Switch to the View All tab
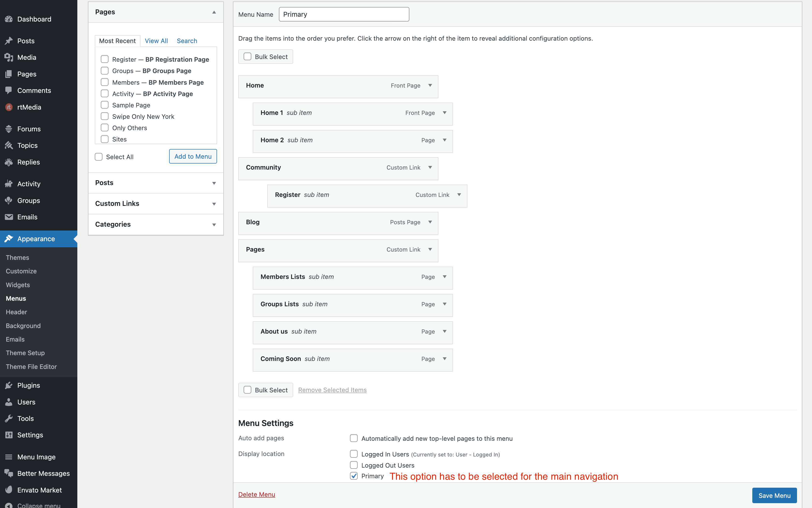This screenshot has width=812, height=508. point(156,41)
